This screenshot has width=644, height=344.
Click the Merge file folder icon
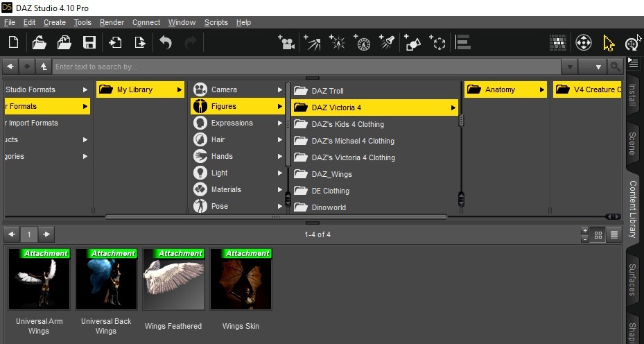pyautogui.click(x=64, y=42)
